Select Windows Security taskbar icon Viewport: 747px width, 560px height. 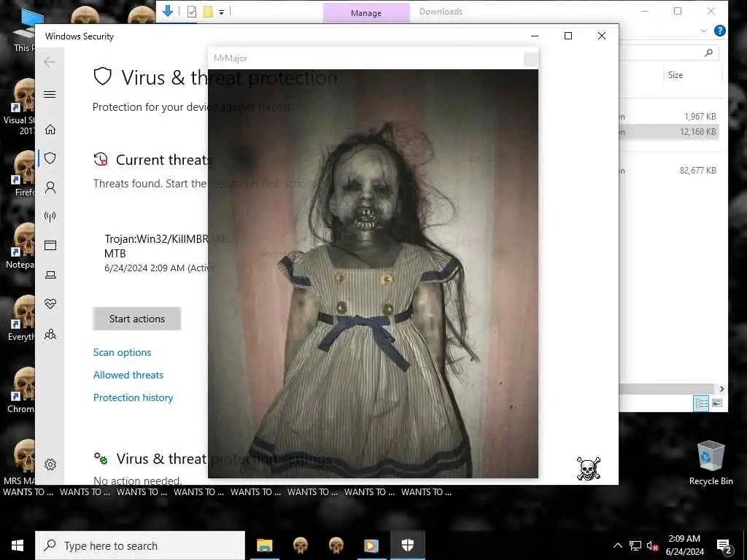coord(407,545)
